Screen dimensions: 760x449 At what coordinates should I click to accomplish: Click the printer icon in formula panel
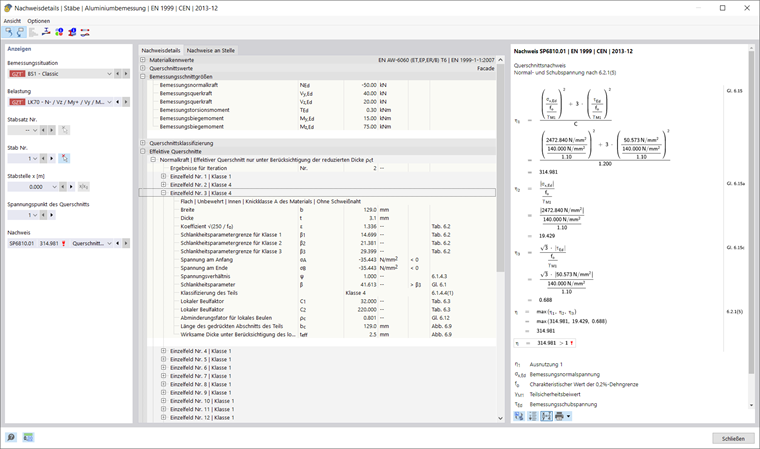(559, 416)
